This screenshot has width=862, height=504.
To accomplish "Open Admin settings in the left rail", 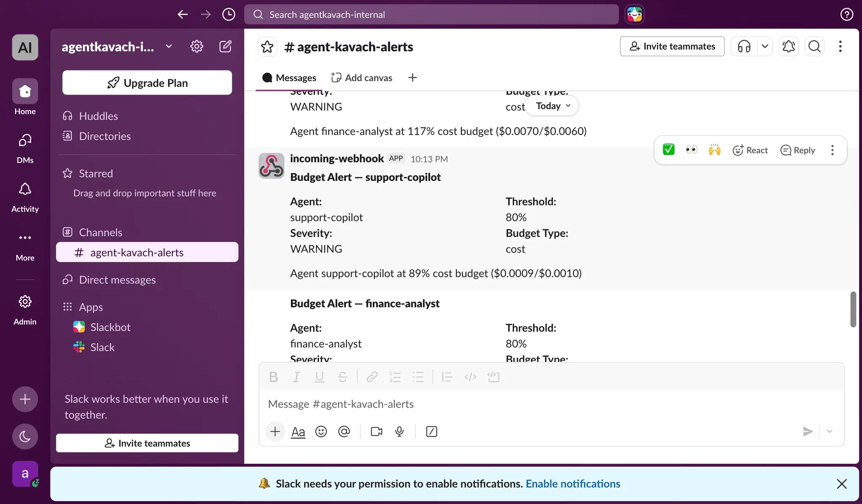I will tap(25, 310).
